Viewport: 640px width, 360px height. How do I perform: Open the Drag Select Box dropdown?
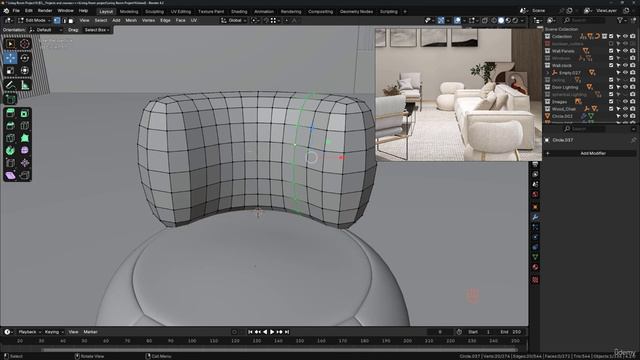tap(97, 30)
